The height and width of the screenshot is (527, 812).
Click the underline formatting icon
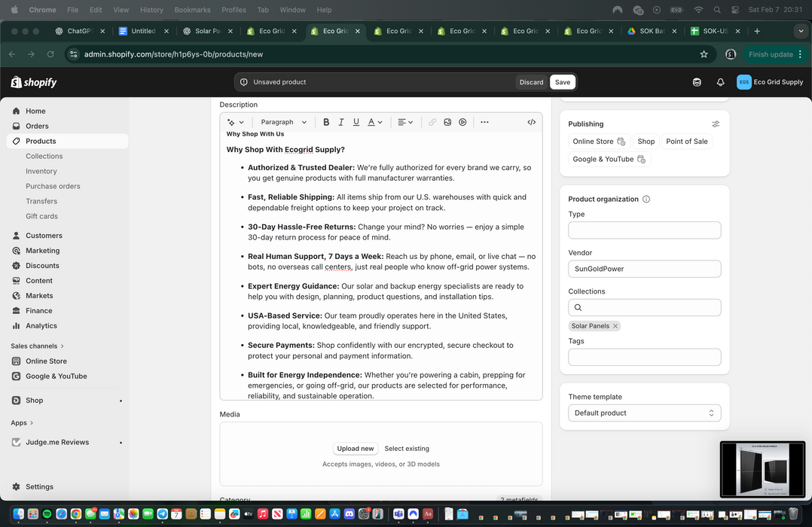click(356, 122)
